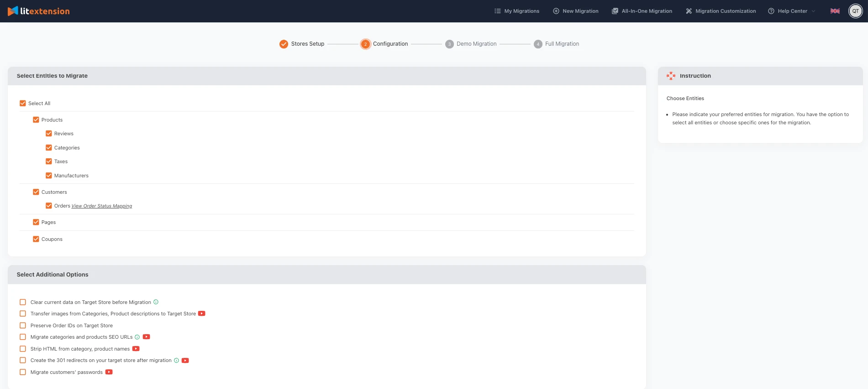Viewport: 868px width, 389px height.
Task: Expand the Help Center dropdown arrow
Action: 813,11
